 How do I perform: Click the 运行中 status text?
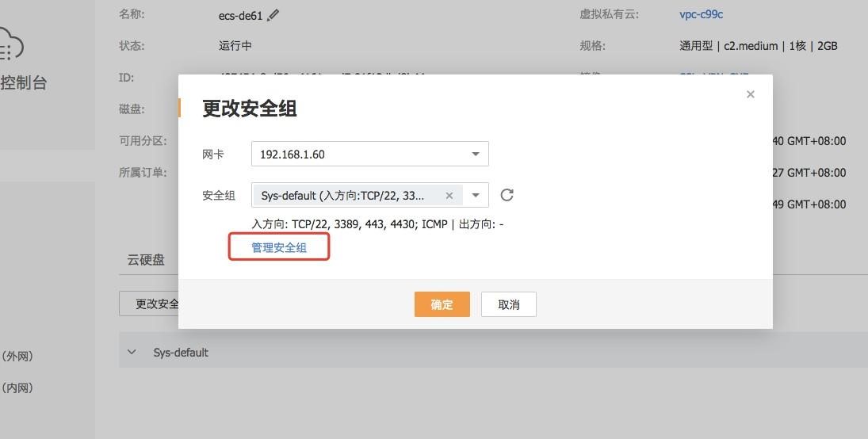tap(235, 45)
